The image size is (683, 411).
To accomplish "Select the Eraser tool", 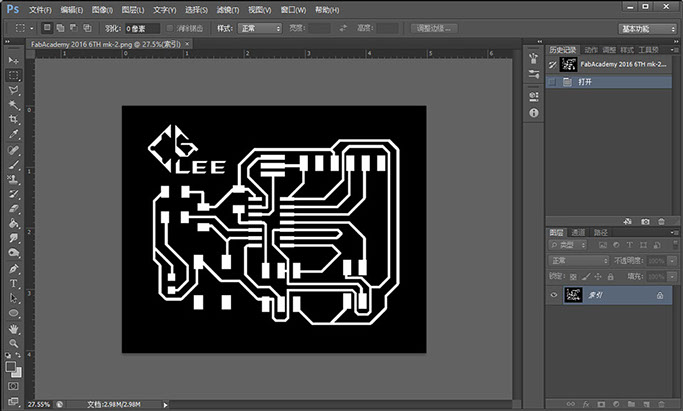I will (x=14, y=209).
